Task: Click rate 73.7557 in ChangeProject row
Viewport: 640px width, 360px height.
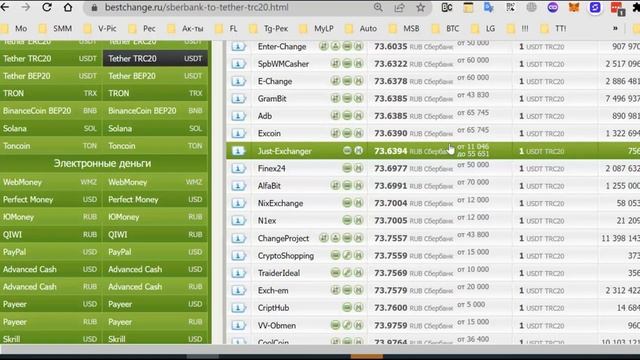Action: pos(391,238)
